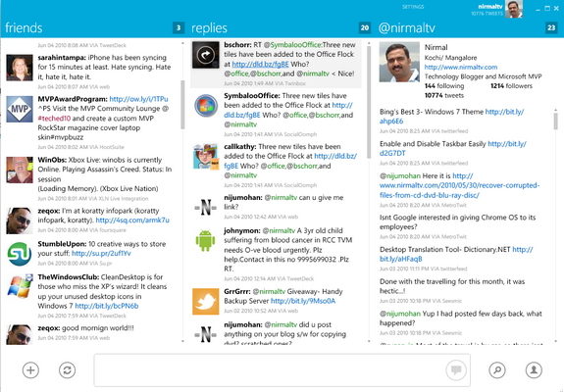
Task: Click the @nirmaltv column header
Action: 406,28
